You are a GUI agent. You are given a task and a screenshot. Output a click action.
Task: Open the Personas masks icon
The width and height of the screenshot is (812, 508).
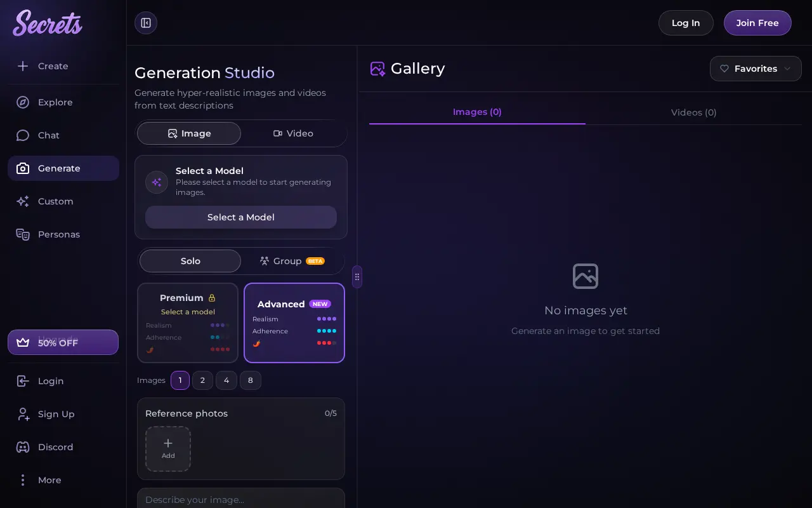click(x=23, y=234)
